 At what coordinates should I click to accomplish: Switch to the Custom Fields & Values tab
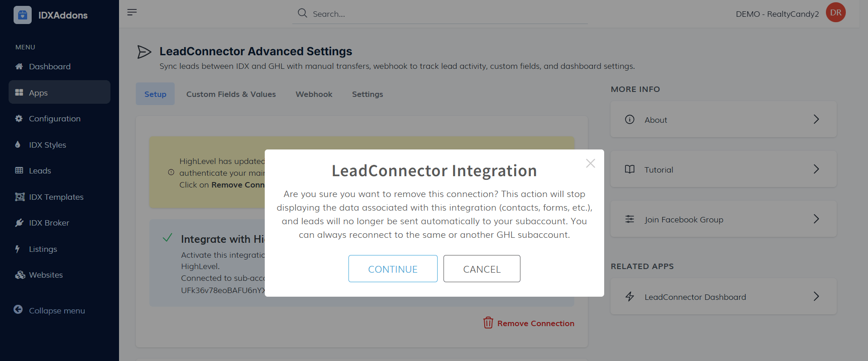coord(231,94)
